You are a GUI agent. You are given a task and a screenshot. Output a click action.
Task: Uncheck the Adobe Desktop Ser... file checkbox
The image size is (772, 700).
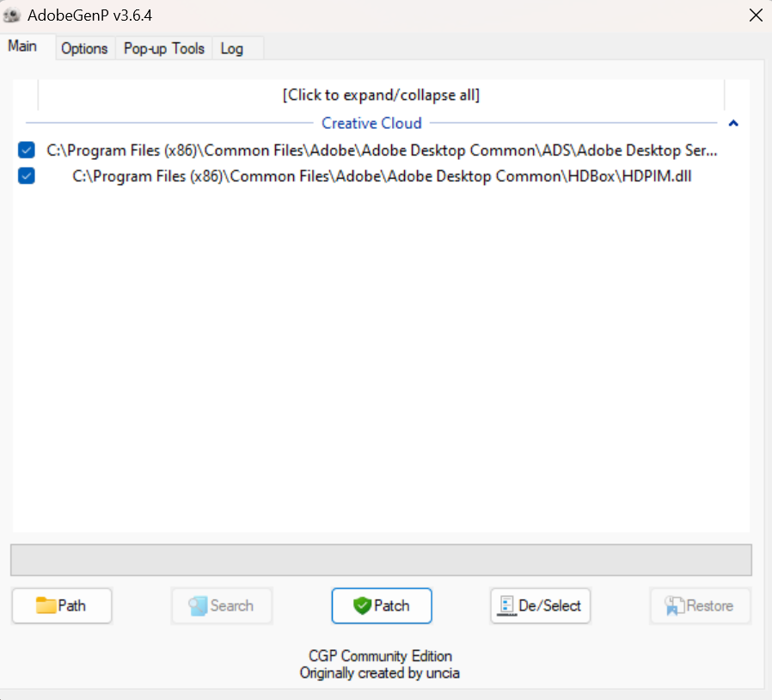(27, 150)
